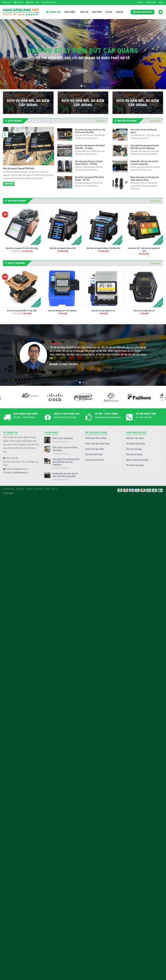Open Máy hàn sợi quang VFV-90S product image
This screenshot has height=980, width=166.
22,227
